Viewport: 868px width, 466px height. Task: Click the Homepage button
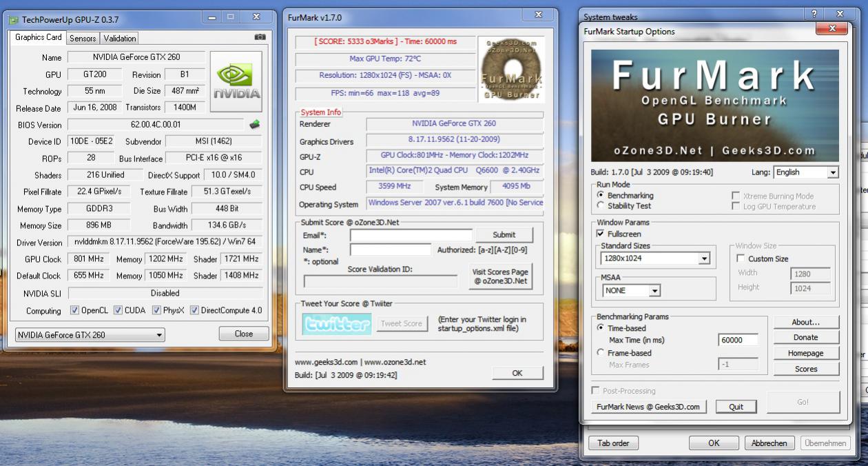805,353
